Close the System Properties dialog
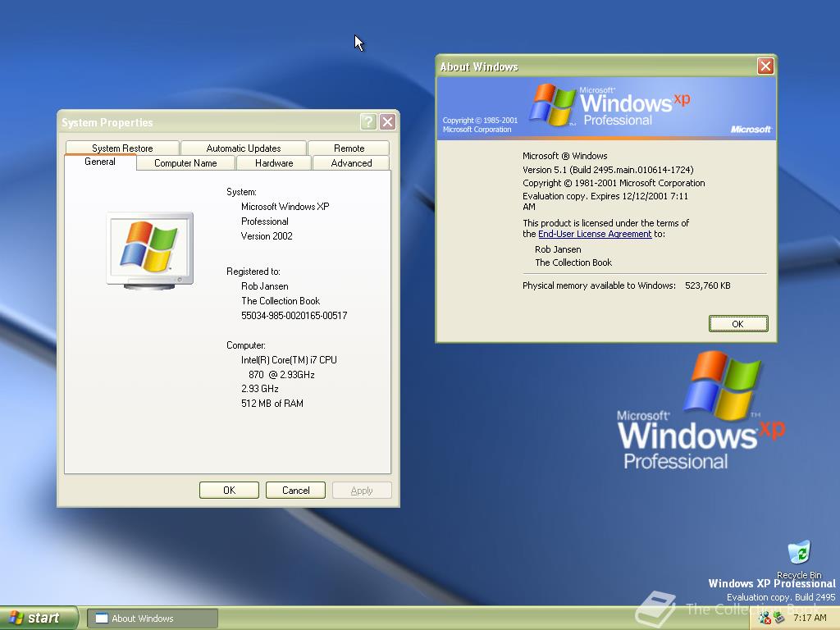 point(388,122)
